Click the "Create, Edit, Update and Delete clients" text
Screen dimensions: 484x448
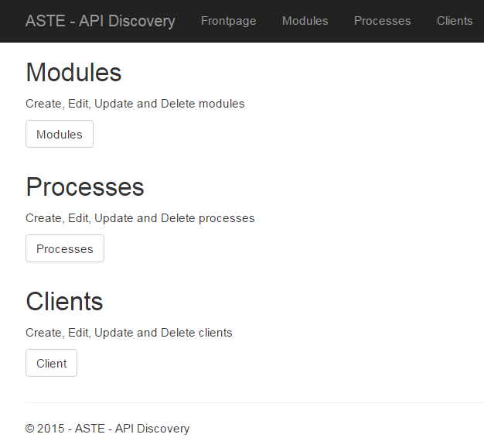pyautogui.click(x=128, y=333)
